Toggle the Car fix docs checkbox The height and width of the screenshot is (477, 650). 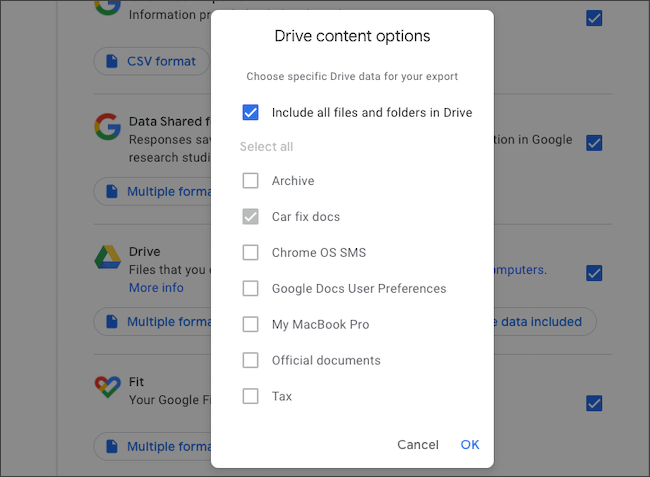251,217
